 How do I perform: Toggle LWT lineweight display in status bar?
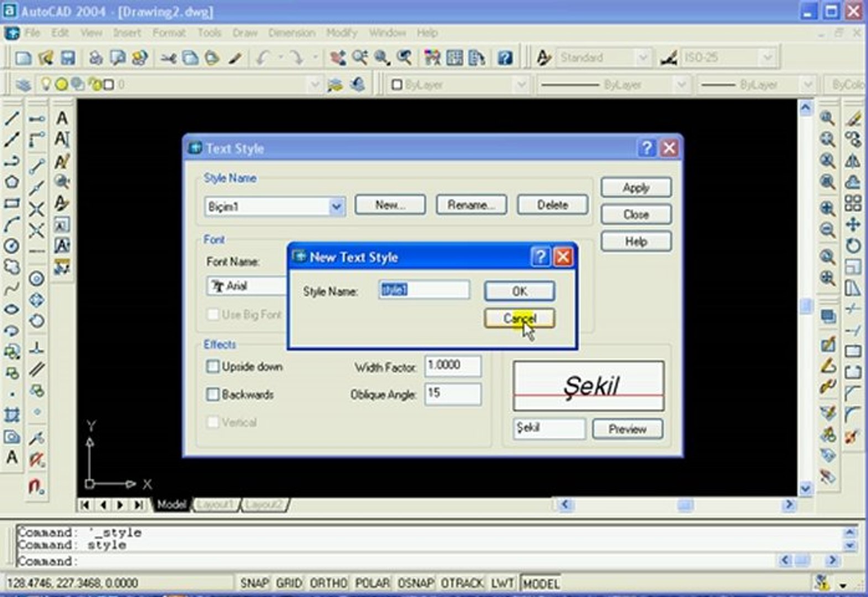click(x=503, y=583)
